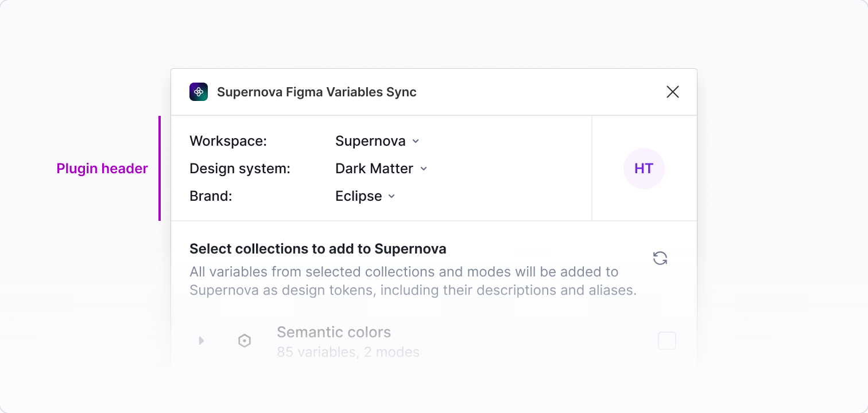Select the Eclipse brand label
The image size is (868, 413).
(358, 196)
